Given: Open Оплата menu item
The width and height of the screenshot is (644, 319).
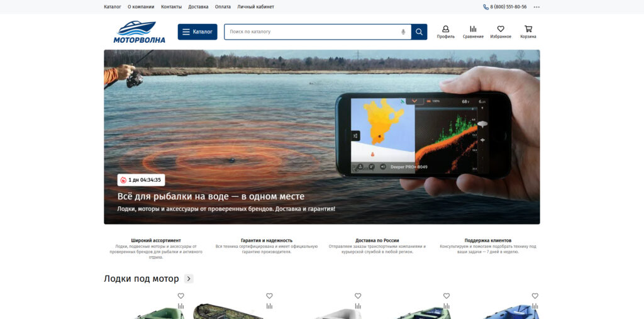Looking at the screenshot, I should click(223, 7).
